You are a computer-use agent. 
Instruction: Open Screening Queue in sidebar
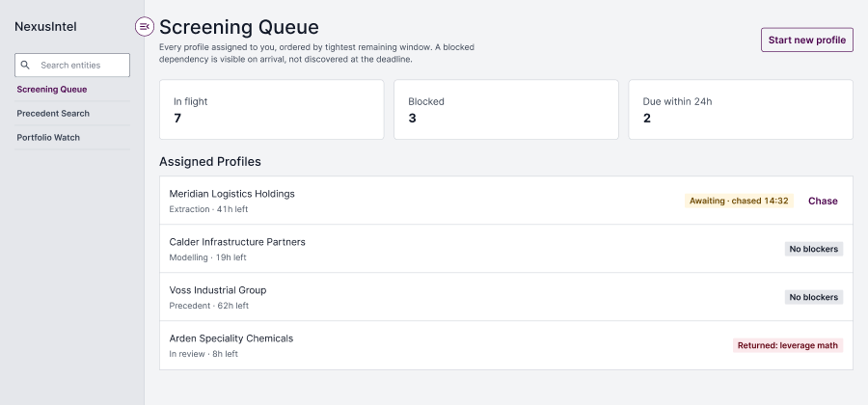[52, 89]
